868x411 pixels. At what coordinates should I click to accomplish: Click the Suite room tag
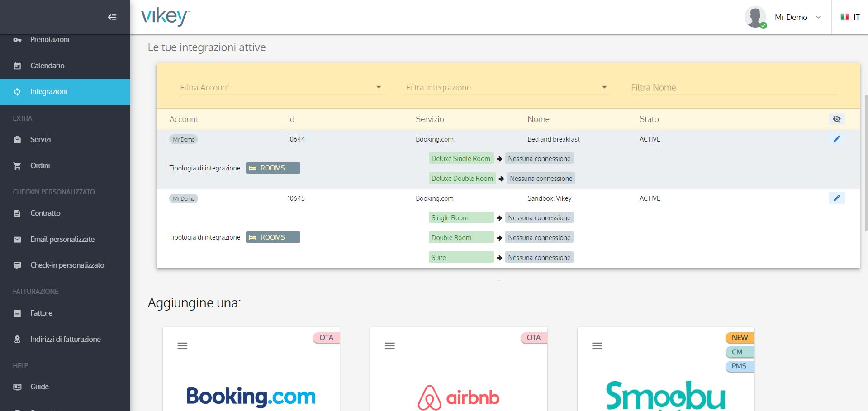[x=461, y=258]
